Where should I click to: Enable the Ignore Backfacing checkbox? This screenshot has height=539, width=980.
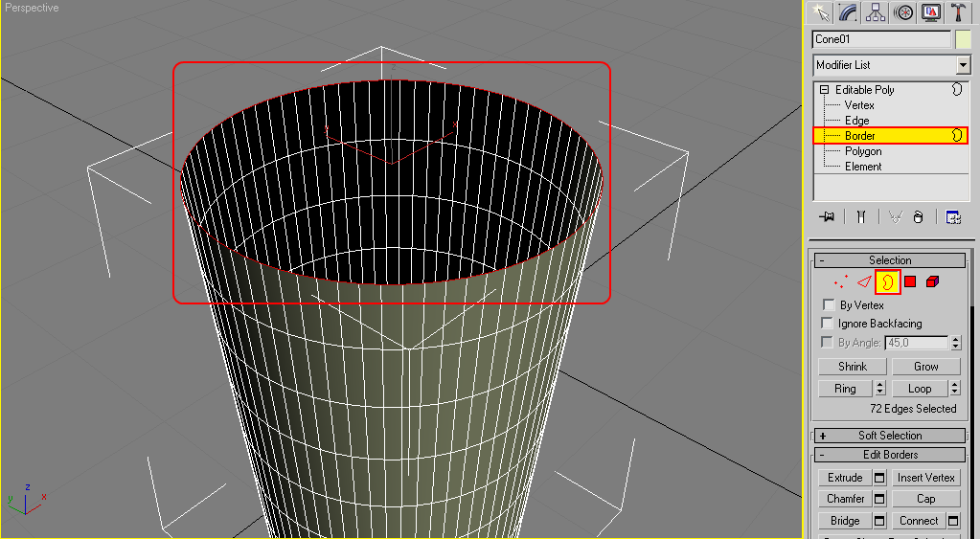click(828, 323)
